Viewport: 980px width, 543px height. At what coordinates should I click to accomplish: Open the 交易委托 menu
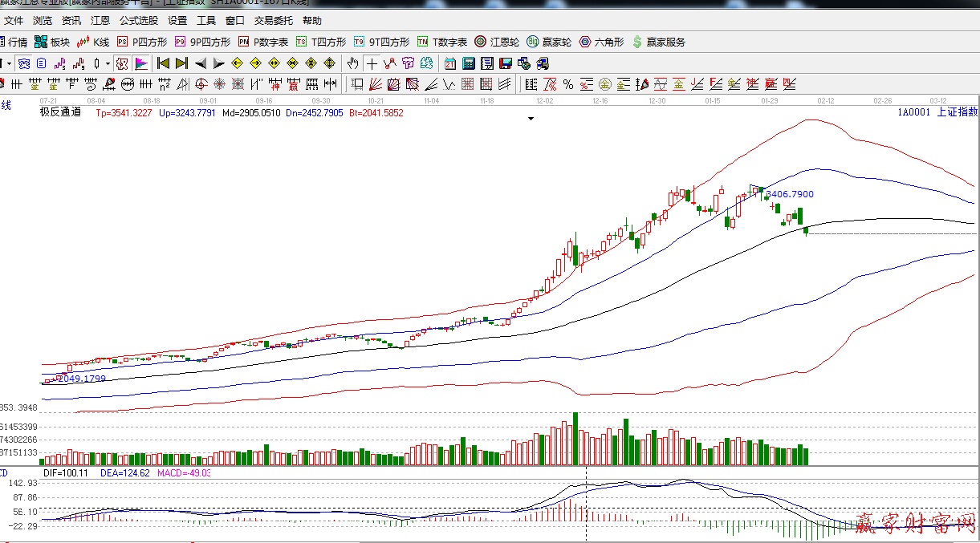(273, 21)
